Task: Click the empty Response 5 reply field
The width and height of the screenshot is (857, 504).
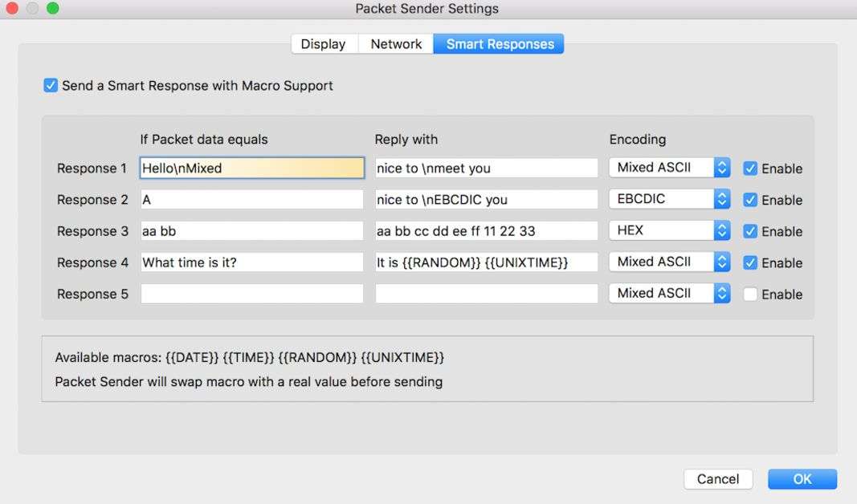Action: pos(487,294)
